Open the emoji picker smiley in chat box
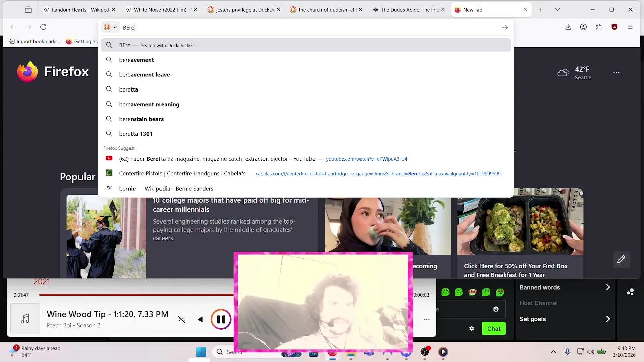 click(496, 309)
